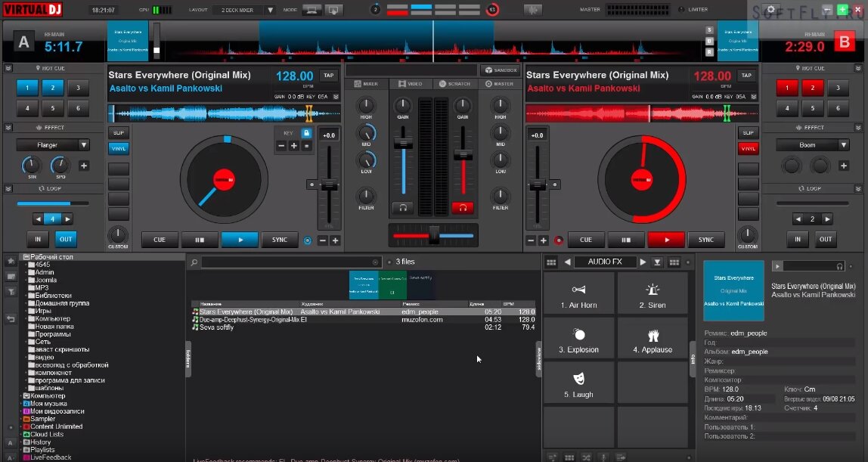Collapse deck A HOT CUE panel

(x=8, y=68)
